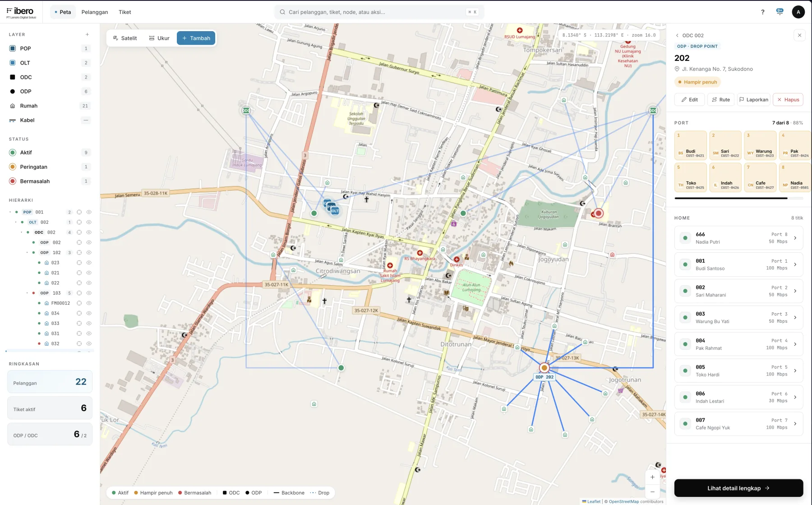Locate home 023 using its target icon
The image size is (812, 505).
79,263
